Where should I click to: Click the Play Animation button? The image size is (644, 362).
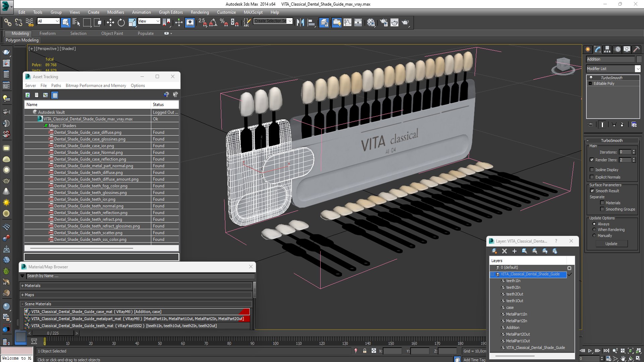point(590,351)
